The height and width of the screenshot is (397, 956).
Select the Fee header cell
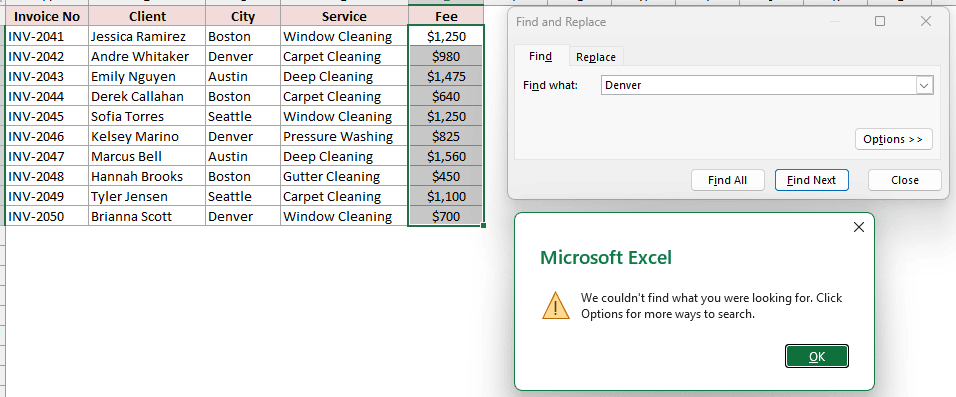tap(446, 16)
